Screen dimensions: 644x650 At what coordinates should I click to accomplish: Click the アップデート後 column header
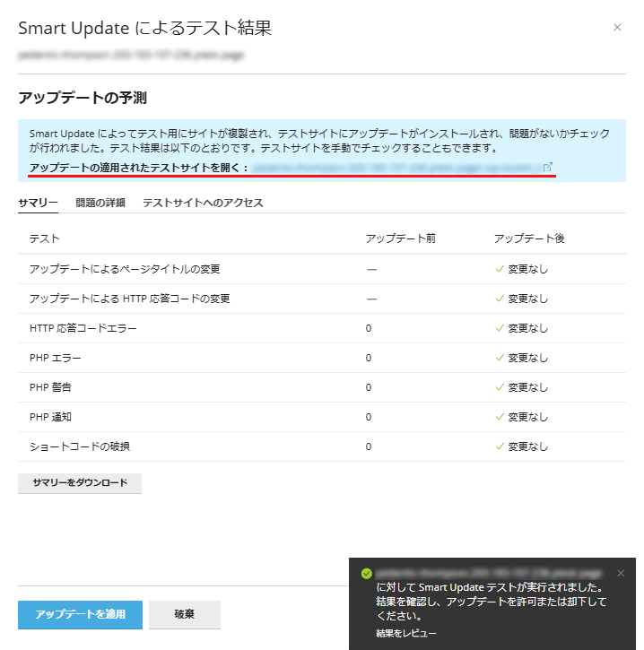point(528,238)
